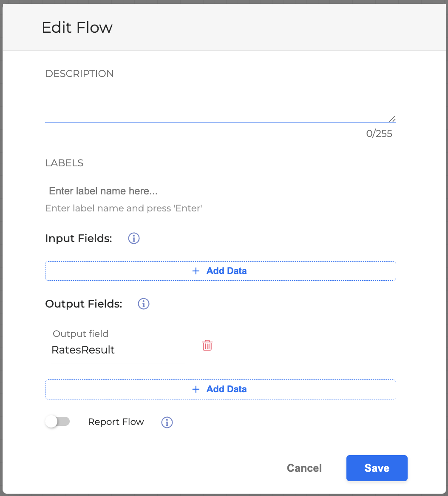448x496 pixels.
Task: Click the Report Flow label text
Action: pos(116,422)
